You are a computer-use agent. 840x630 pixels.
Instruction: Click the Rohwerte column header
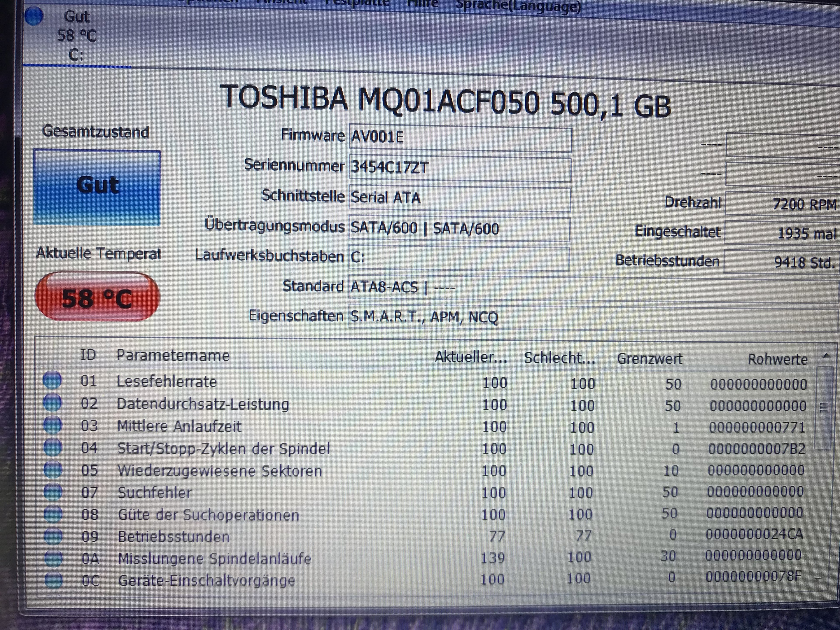(x=777, y=359)
